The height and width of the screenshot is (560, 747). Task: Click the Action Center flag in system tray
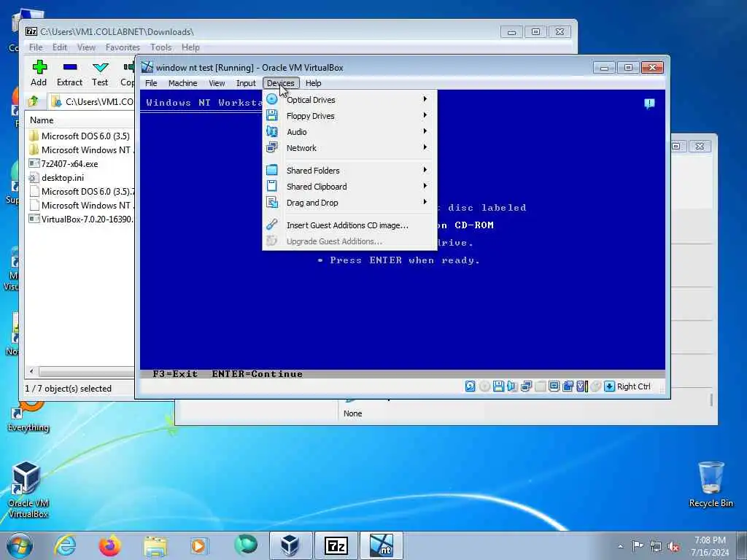tap(638, 545)
